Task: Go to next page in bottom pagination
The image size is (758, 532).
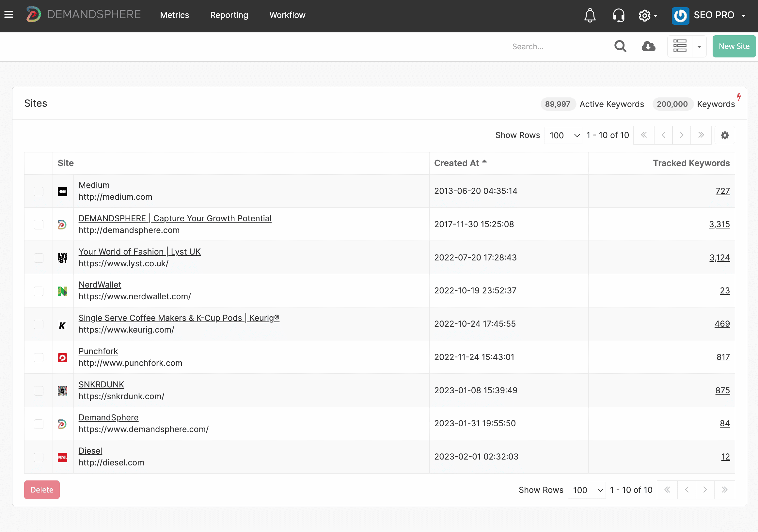Action: tap(705, 490)
